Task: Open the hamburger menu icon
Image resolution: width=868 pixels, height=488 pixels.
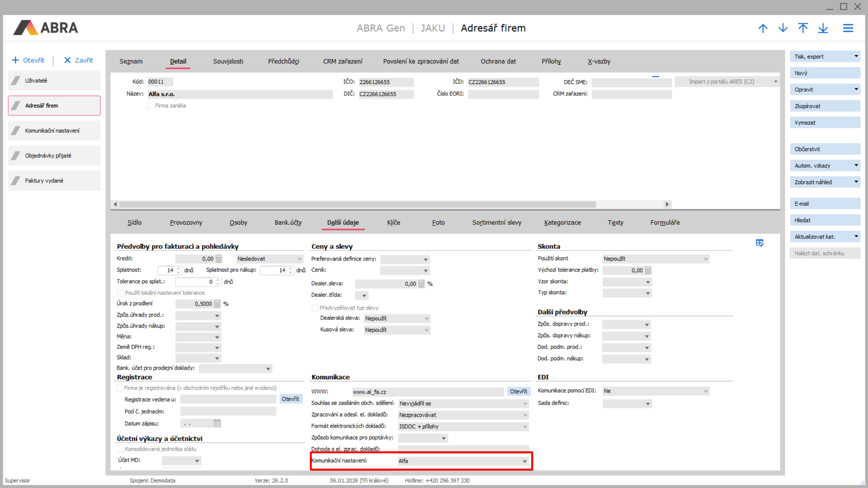Action: coord(848,28)
